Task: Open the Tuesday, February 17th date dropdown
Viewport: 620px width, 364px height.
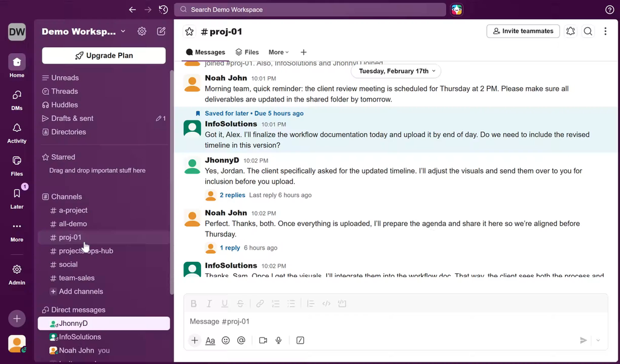Action: [x=397, y=71]
